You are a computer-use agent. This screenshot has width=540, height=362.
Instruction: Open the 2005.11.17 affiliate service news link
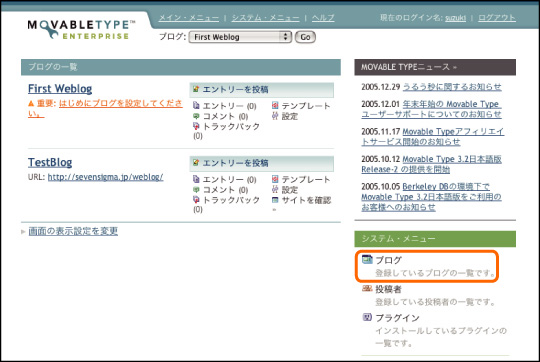pyautogui.click(x=433, y=136)
